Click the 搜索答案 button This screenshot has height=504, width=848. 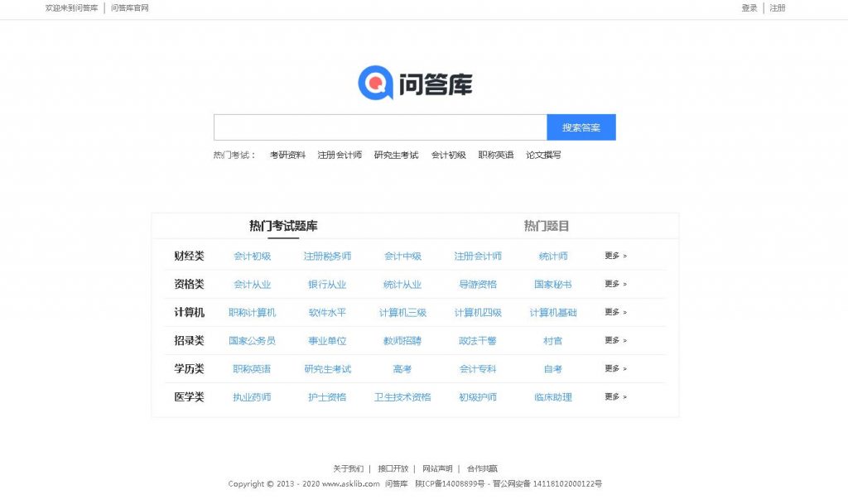(581, 127)
